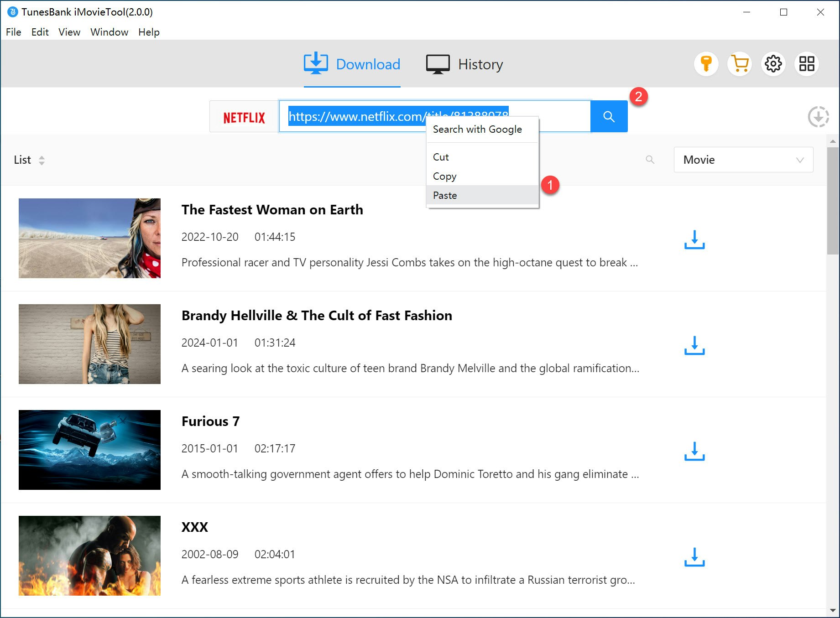Click the Netflix URL input field
This screenshot has height=618, width=840.
(435, 116)
